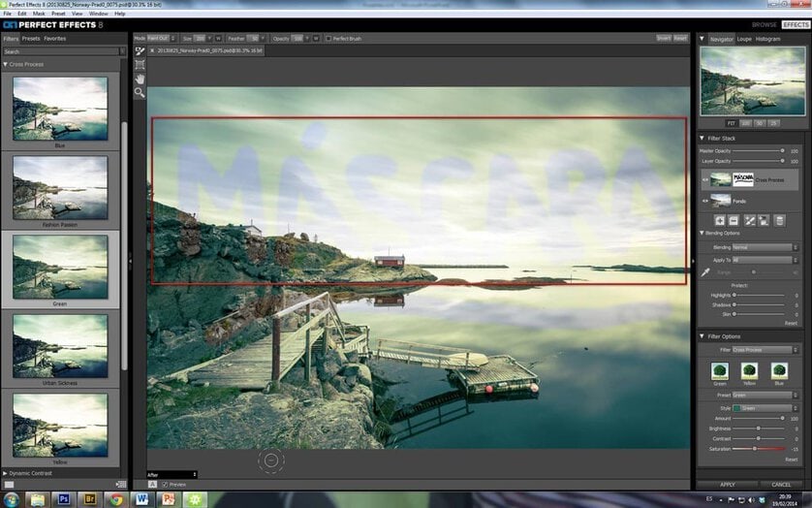Click the filter Search field
812x508 pixels.
[x=61, y=51]
